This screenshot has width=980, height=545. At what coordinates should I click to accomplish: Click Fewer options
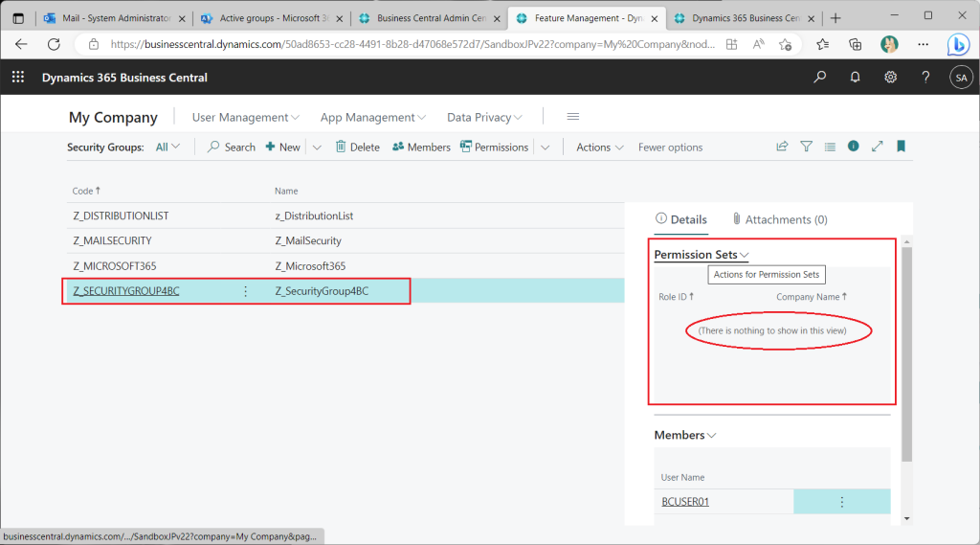coord(670,148)
